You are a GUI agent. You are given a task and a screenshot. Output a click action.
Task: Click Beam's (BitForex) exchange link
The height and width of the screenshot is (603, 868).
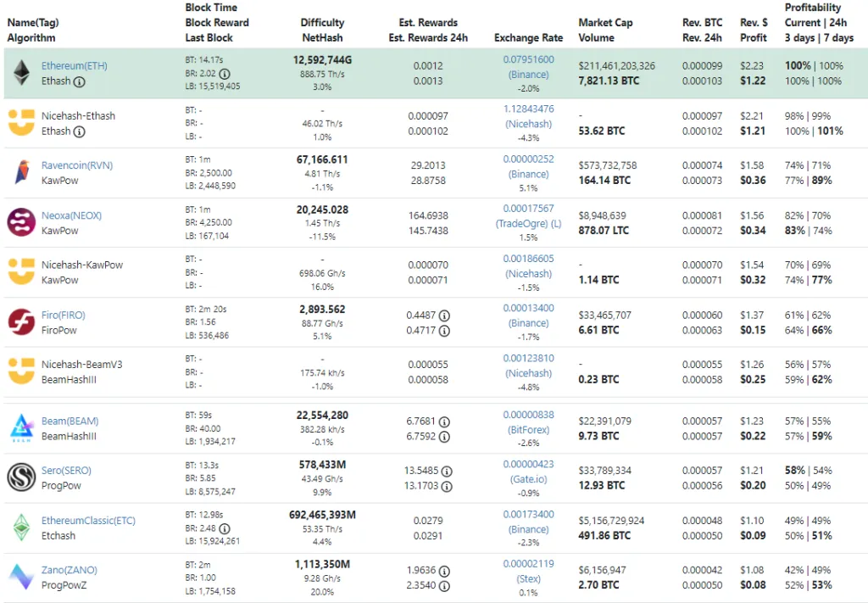(528, 430)
